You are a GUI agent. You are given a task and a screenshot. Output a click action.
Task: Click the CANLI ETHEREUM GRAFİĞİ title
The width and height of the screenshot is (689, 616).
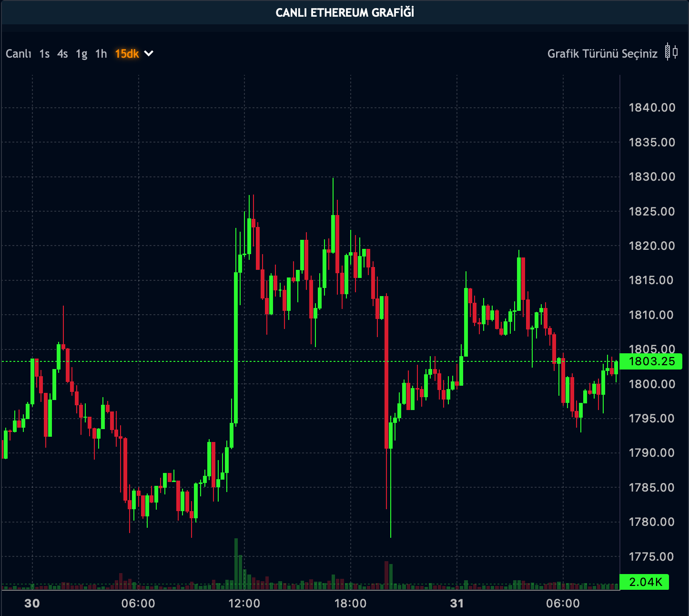pos(345,13)
